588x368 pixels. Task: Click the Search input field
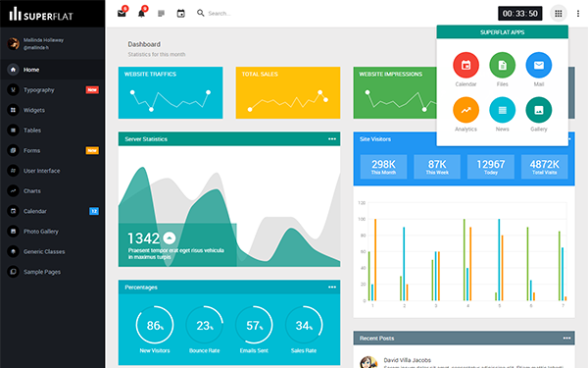tap(232, 14)
